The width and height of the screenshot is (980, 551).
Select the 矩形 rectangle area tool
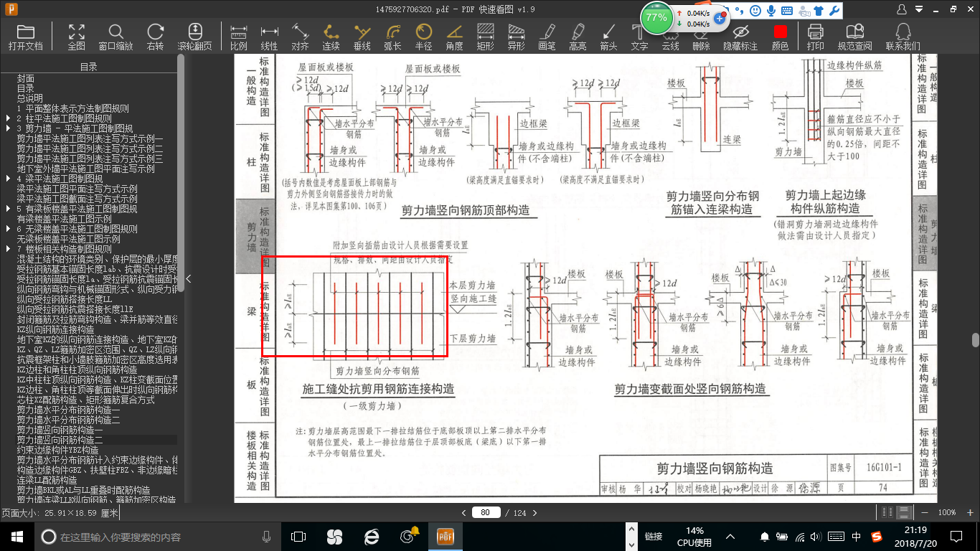[486, 37]
